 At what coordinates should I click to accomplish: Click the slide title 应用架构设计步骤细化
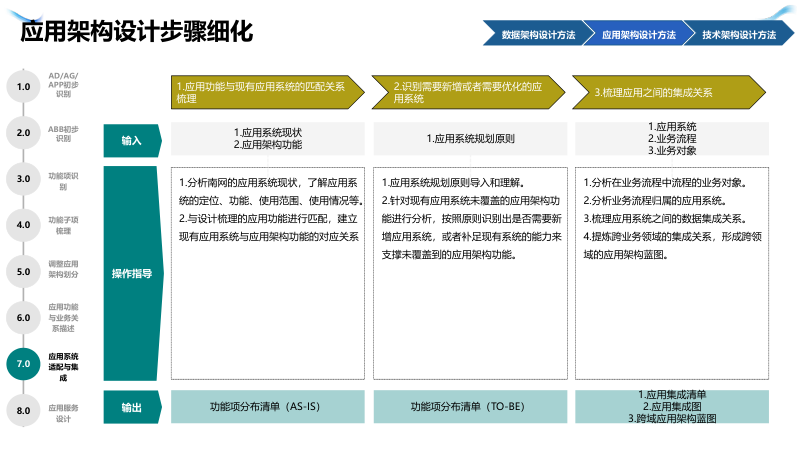(x=136, y=31)
